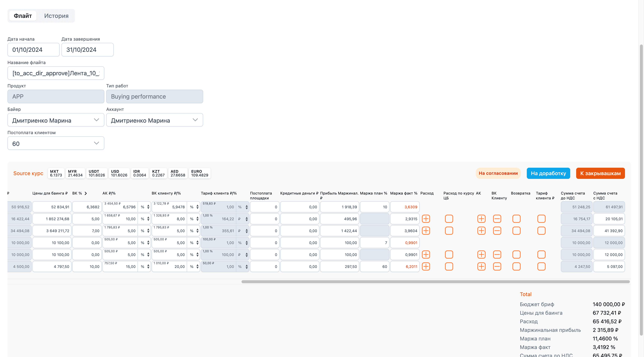Click the АК plus icon in third row
Image resolution: width=644 pixels, height=357 pixels.
point(481,231)
